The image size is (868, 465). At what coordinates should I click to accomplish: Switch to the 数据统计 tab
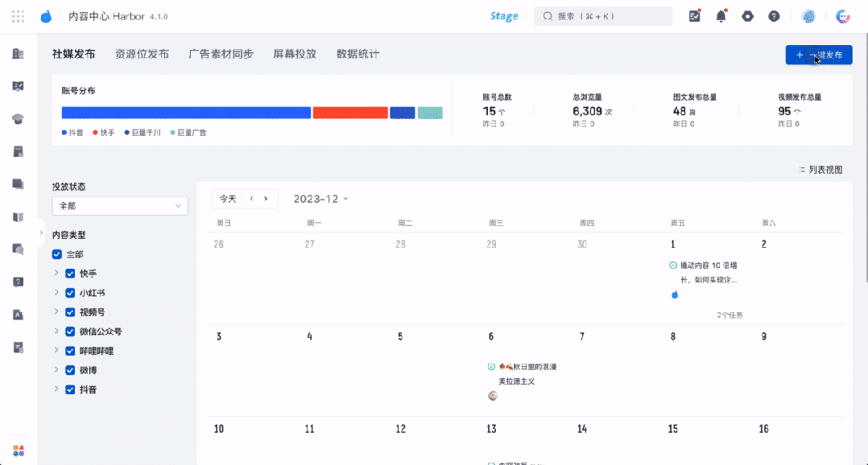point(358,54)
